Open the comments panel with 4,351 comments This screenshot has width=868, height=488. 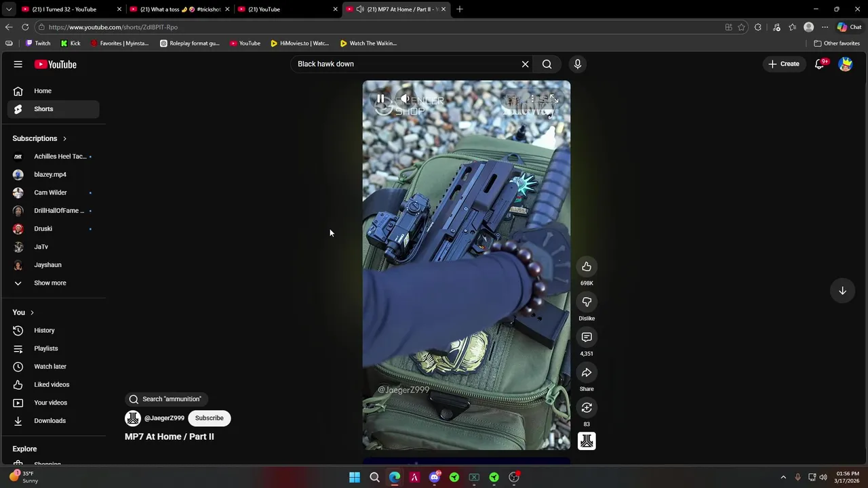pos(587,337)
